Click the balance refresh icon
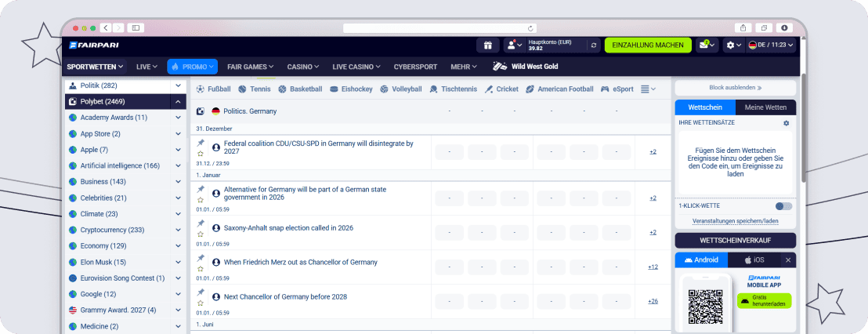 point(594,45)
